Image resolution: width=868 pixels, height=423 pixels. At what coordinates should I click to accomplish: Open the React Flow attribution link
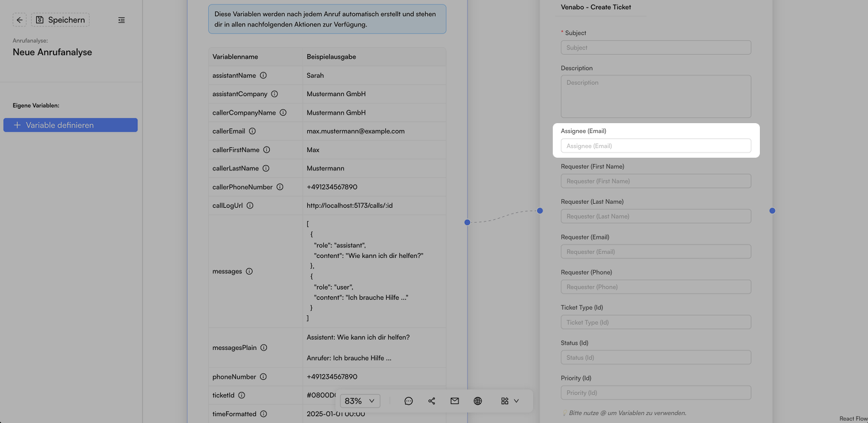point(852,418)
